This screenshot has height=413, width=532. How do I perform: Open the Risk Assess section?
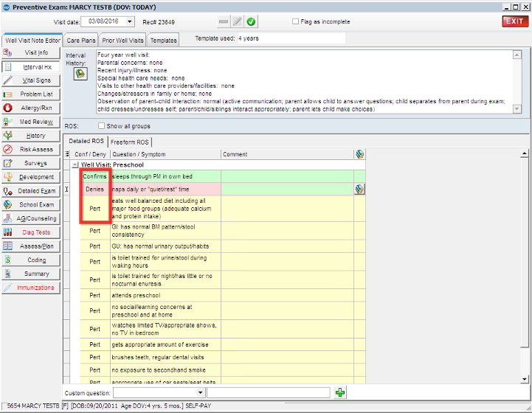pyautogui.click(x=31, y=150)
